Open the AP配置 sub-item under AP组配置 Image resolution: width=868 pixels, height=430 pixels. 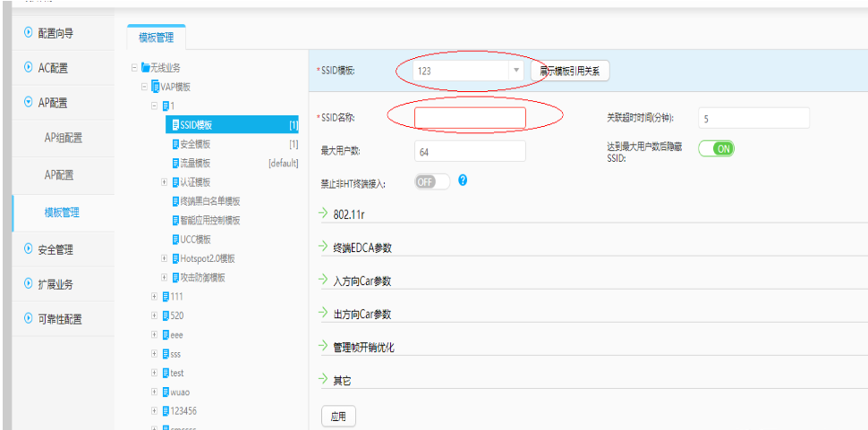point(59,175)
